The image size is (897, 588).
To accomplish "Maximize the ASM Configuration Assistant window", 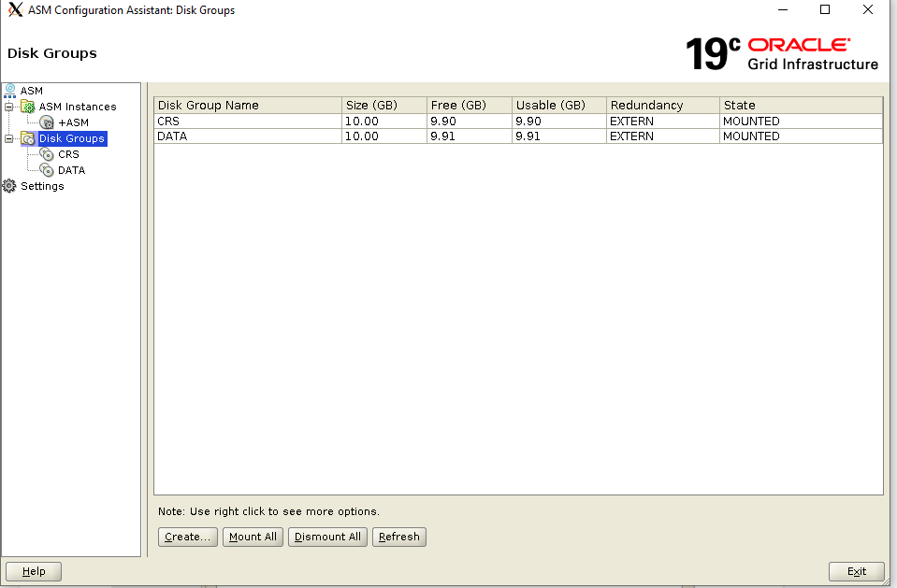I will pos(825,9).
